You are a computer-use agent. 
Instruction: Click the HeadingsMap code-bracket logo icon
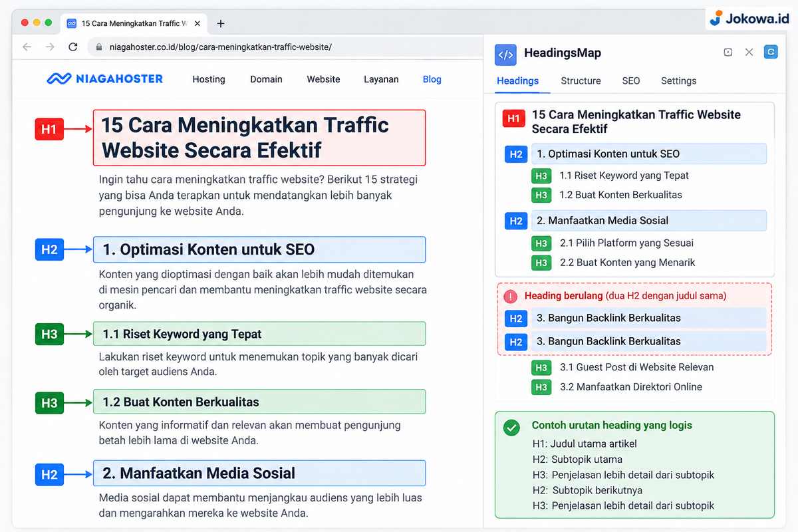[505, 55]
